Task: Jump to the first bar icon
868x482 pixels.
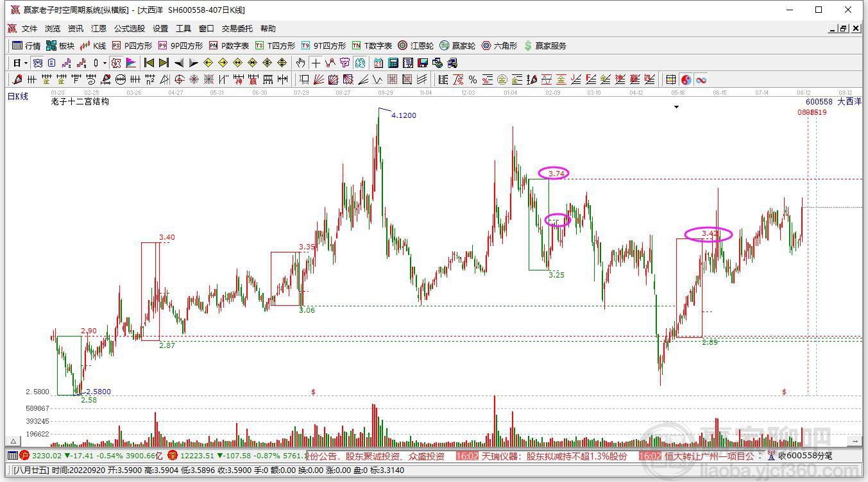Action: tap(149, 63)
